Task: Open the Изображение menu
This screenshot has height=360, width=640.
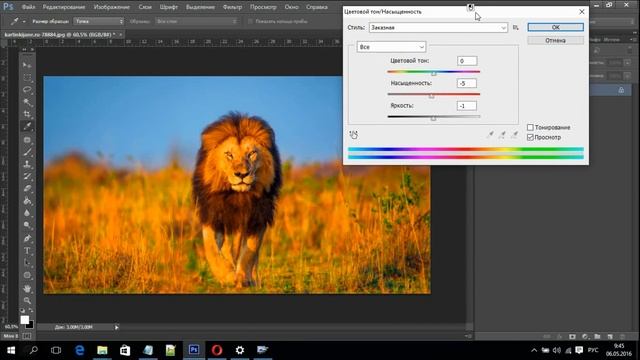Action: [x=111, y=7]
